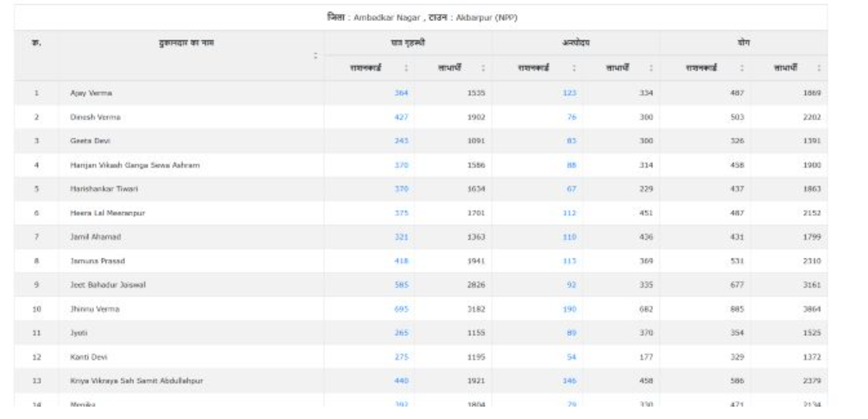Screen dimensions: 868x419
Task: Open Kanti Devi's 54 Antyodaya link
Action: coord(571,358)
